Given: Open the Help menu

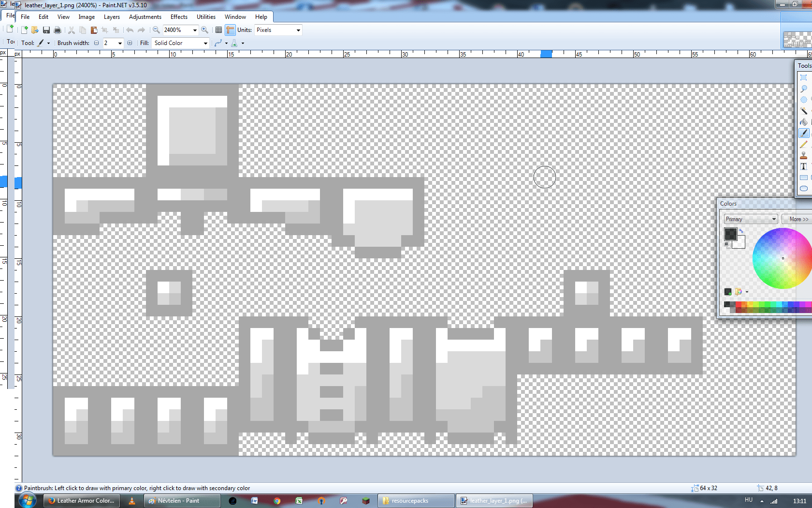Looking at the screenshot, I should coord(261,17).
